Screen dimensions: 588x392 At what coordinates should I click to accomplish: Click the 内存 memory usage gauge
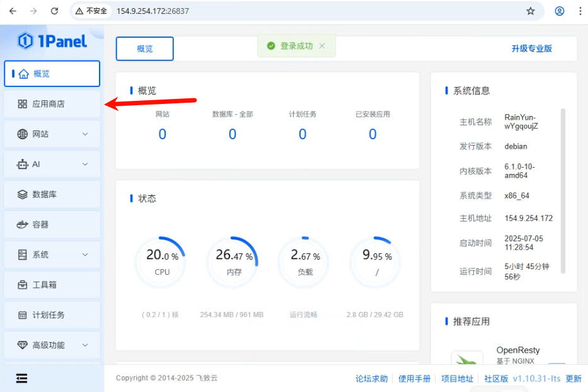click(233, 262)
